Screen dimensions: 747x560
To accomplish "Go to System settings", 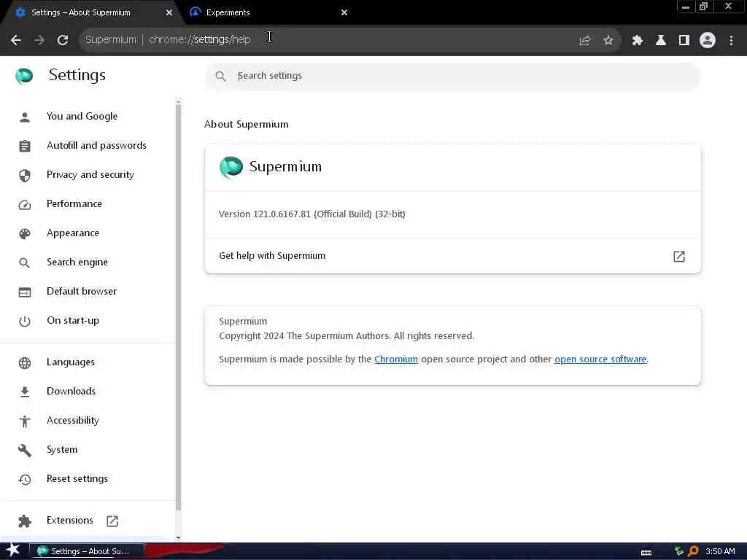I will coord(62,449).
